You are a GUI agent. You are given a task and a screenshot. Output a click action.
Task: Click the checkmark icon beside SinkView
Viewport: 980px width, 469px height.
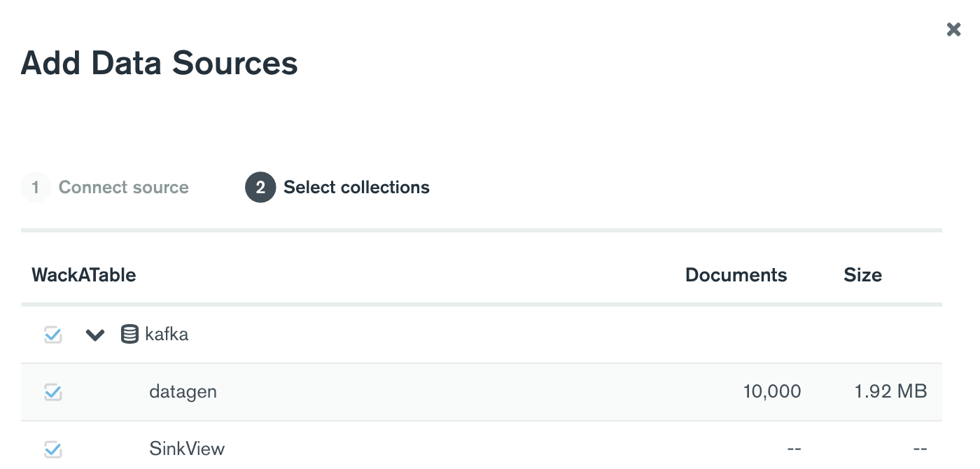(52, 449)
